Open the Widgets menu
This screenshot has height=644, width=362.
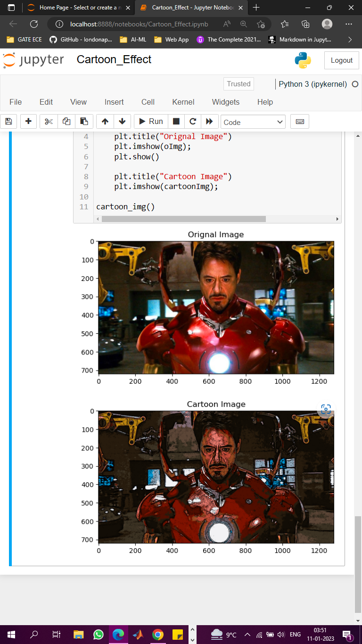point(226,102)
